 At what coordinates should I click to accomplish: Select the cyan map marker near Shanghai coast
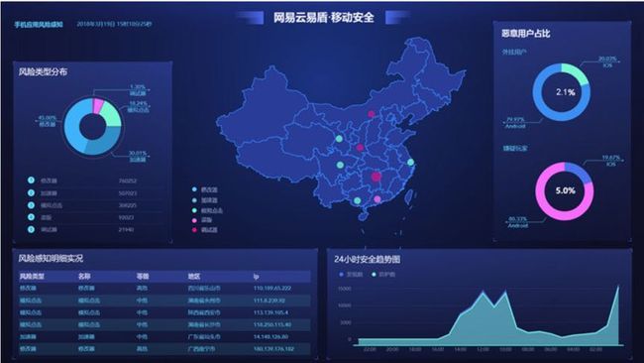click(x=411, y=163)
